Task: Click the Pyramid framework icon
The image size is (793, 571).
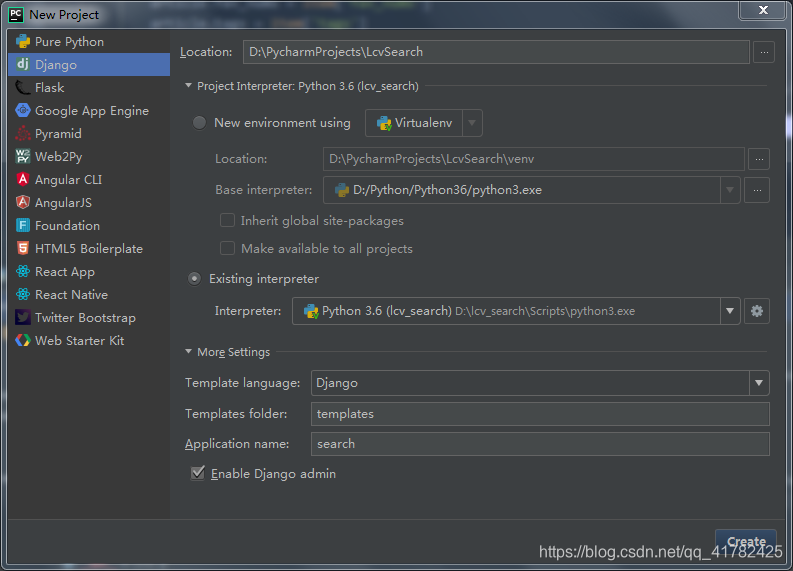Action: (x=23, y=134)
